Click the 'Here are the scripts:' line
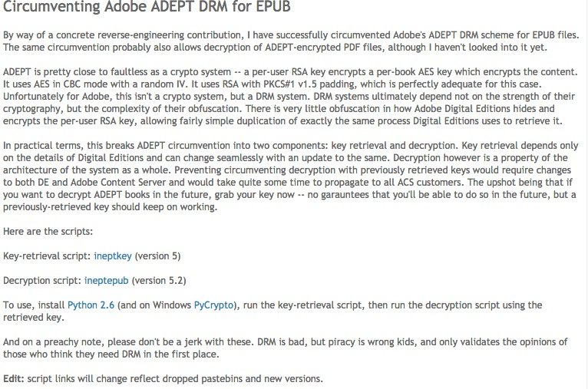This screenshot has height=389, width=588. [x=48, y=232]
